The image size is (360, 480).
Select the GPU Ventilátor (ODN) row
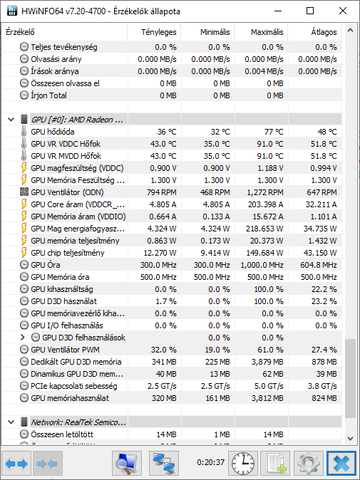172,192
